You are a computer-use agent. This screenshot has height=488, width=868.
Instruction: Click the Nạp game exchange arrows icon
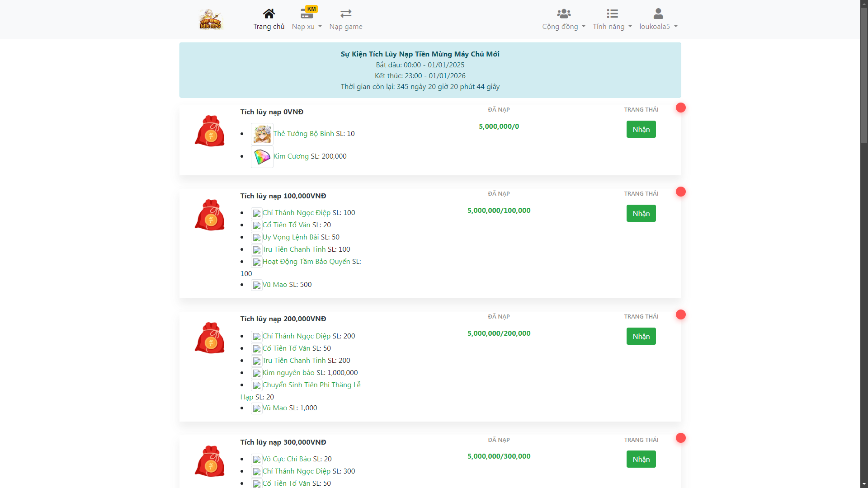[346, 14]
